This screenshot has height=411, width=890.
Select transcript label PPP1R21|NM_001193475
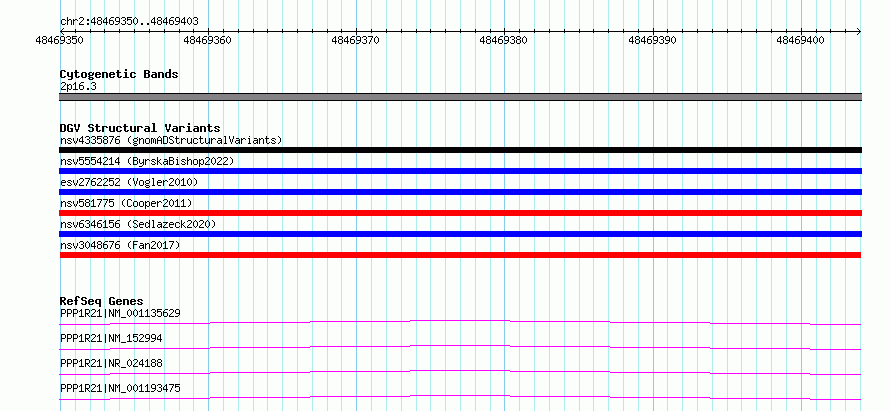[x=120, y=388]
